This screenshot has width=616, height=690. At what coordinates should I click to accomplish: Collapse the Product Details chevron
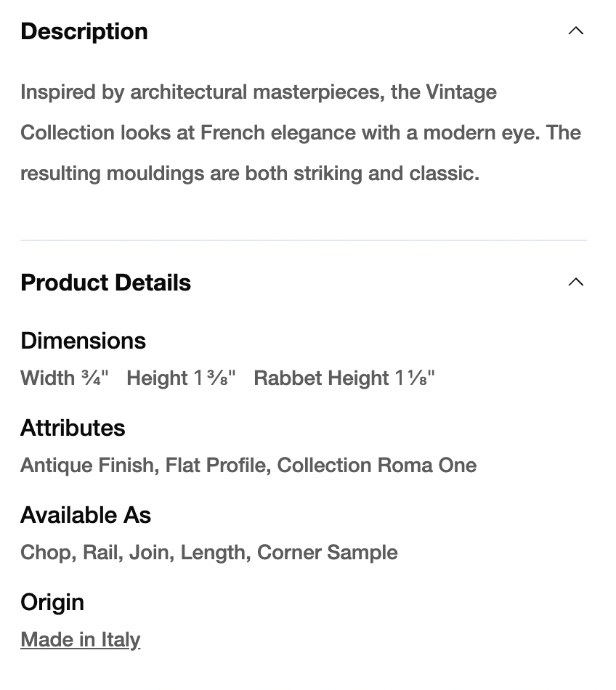tap(575, 283)
